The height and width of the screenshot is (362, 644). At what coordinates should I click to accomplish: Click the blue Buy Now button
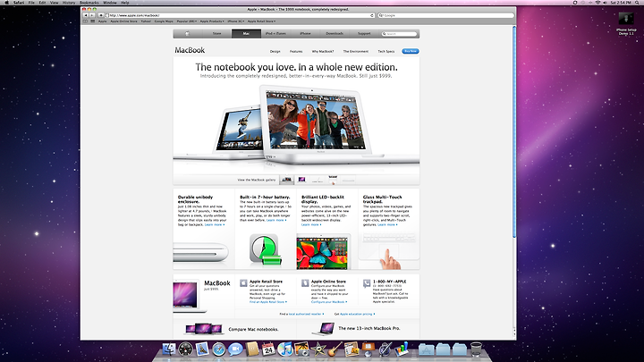coord(411,51)
